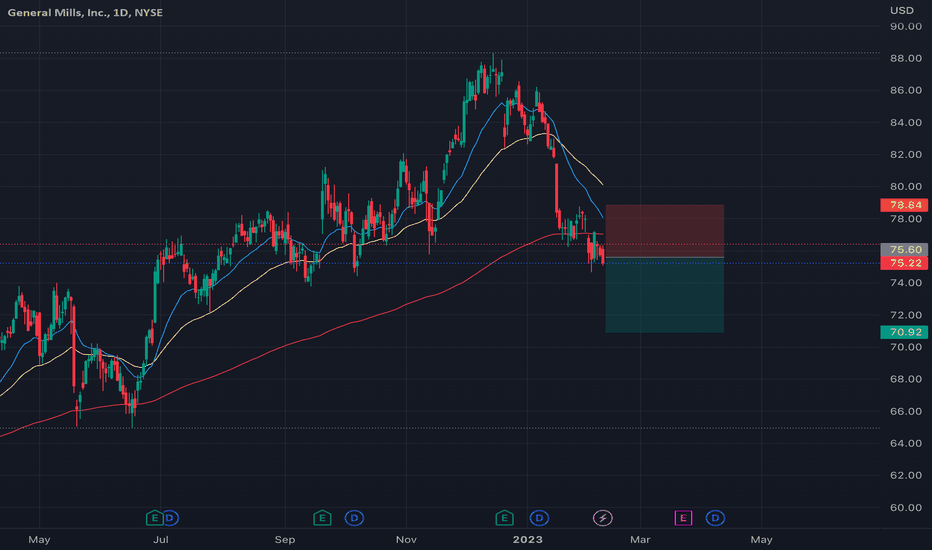Select the red 75.22 current price label
The height and width of the screenshot is (550, 932).
[903, 263]
